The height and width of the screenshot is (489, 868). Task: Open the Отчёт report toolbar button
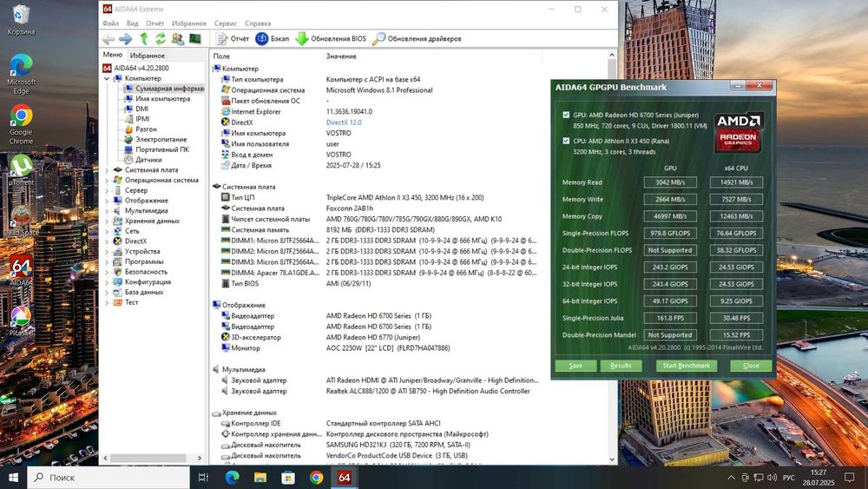click(233, 39)
